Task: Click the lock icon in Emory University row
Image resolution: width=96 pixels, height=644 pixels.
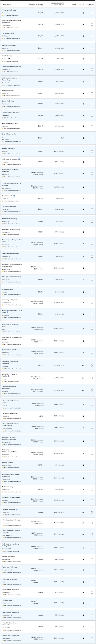Action: [83, 292]
